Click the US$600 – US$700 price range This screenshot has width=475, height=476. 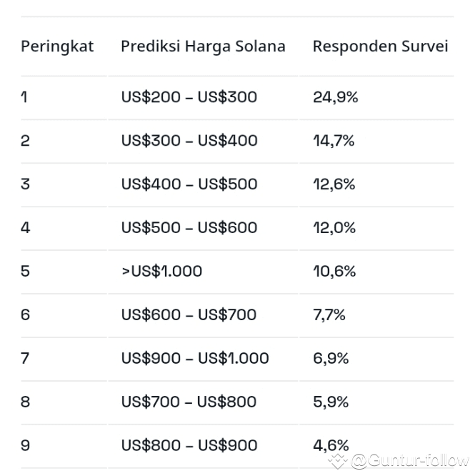pyautogui.click(x=189, y=315)
